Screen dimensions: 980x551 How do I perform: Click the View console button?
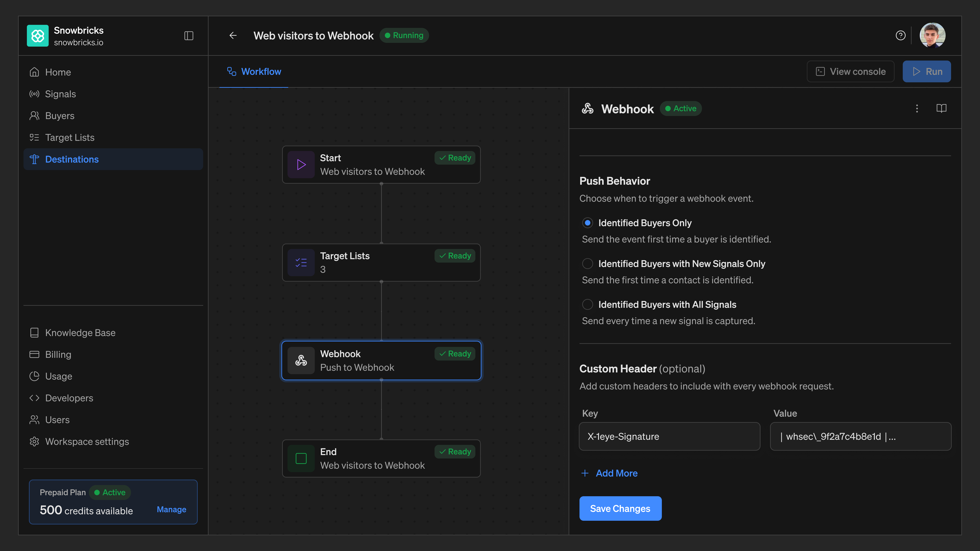tap(851, 71)
